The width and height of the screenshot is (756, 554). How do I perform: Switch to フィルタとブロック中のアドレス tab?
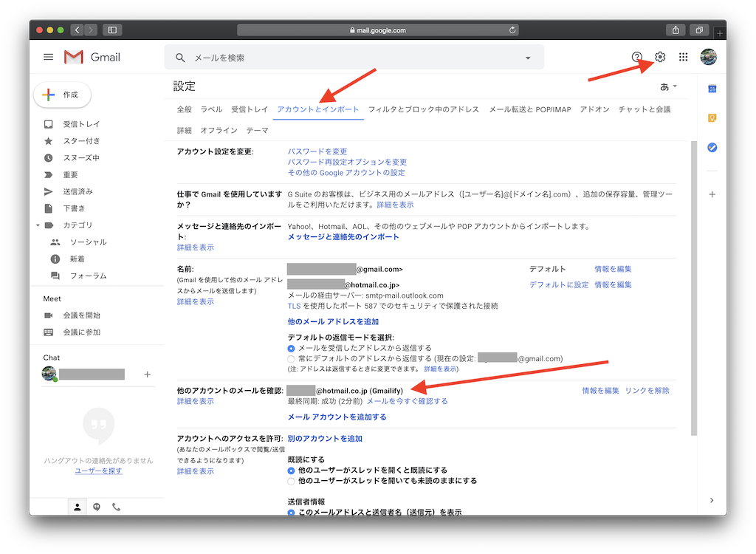tap(424, 109)
